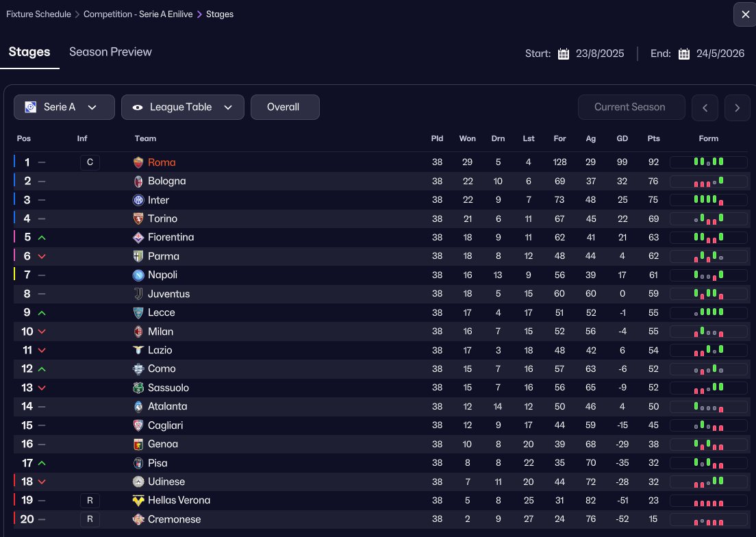Go to the next season arrow

pos(737,108)
